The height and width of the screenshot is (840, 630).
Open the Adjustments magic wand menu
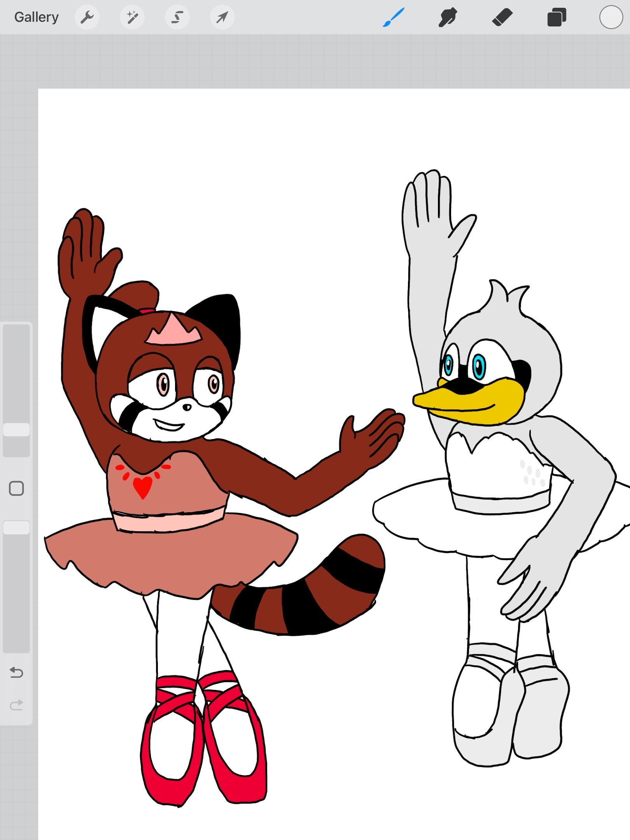(132, 17)
